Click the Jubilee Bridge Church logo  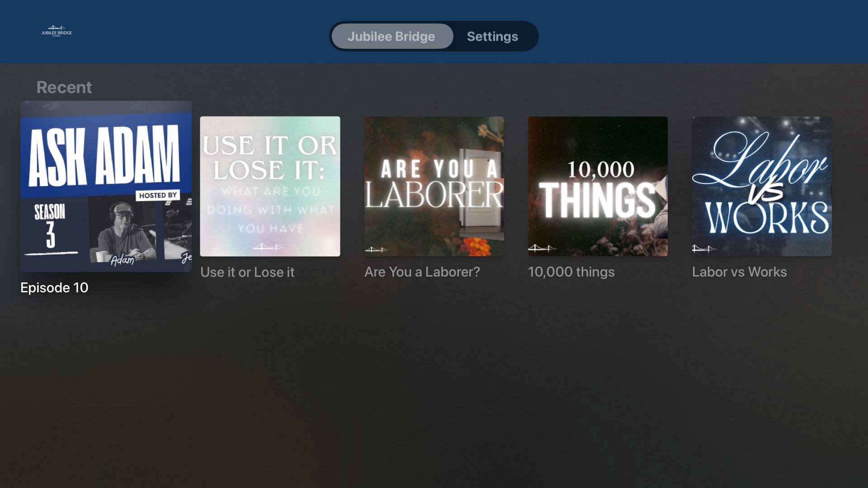(57, 31)
